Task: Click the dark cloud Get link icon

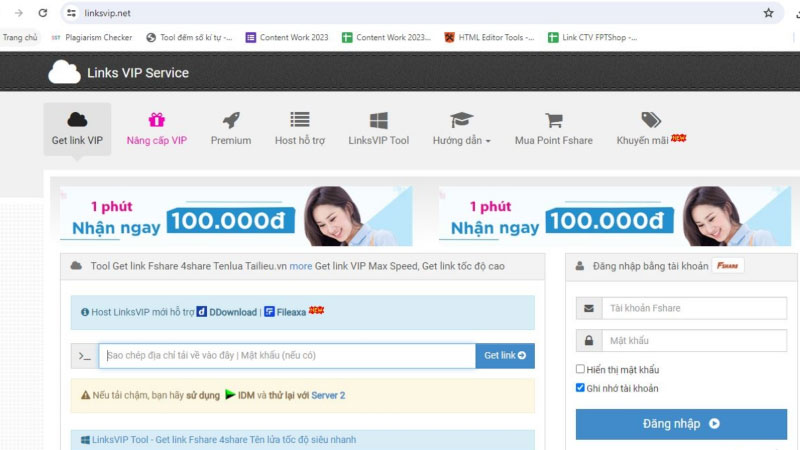Action: pos(77,120)
